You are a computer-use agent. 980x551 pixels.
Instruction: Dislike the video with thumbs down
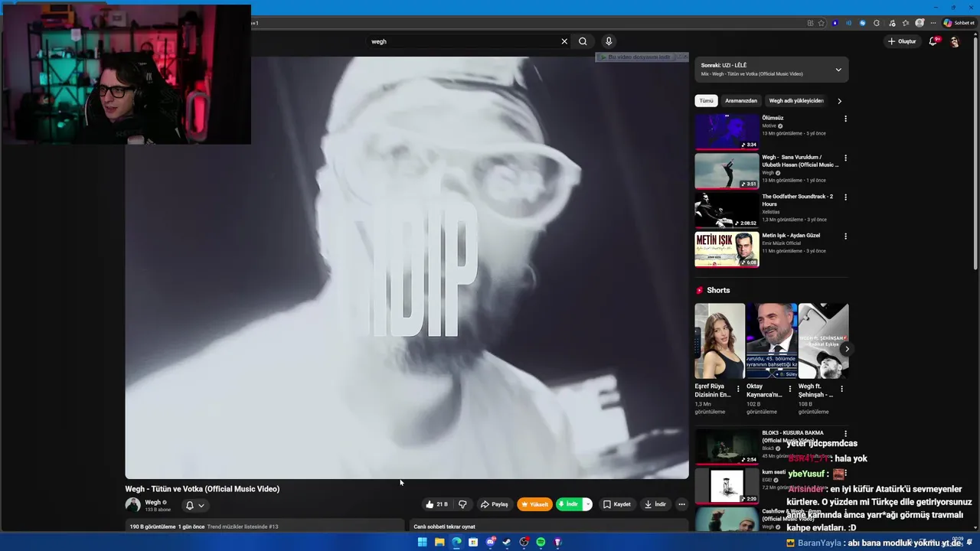point(462,504)
